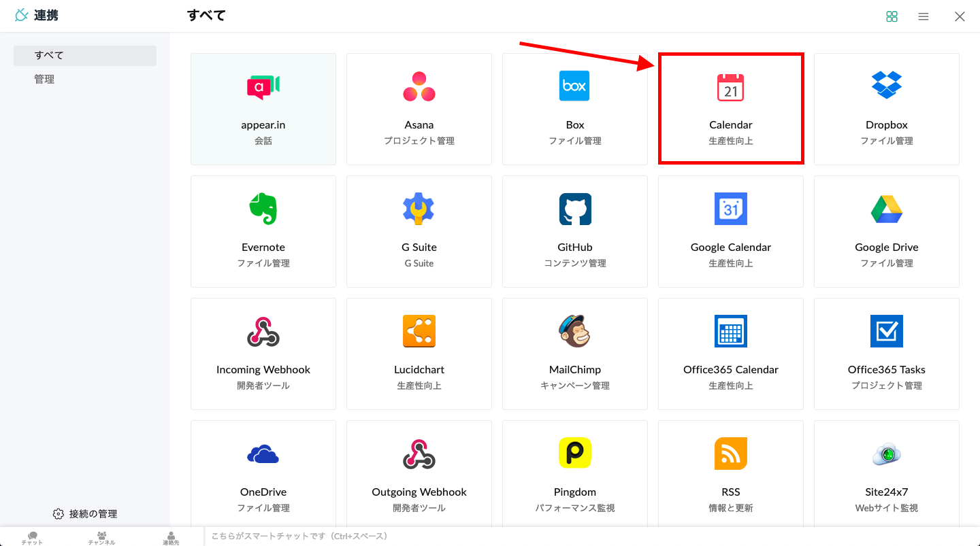Open the Asana integration icon
The height and width of the screenshot is (546, 980).
(x=419, y=86)
